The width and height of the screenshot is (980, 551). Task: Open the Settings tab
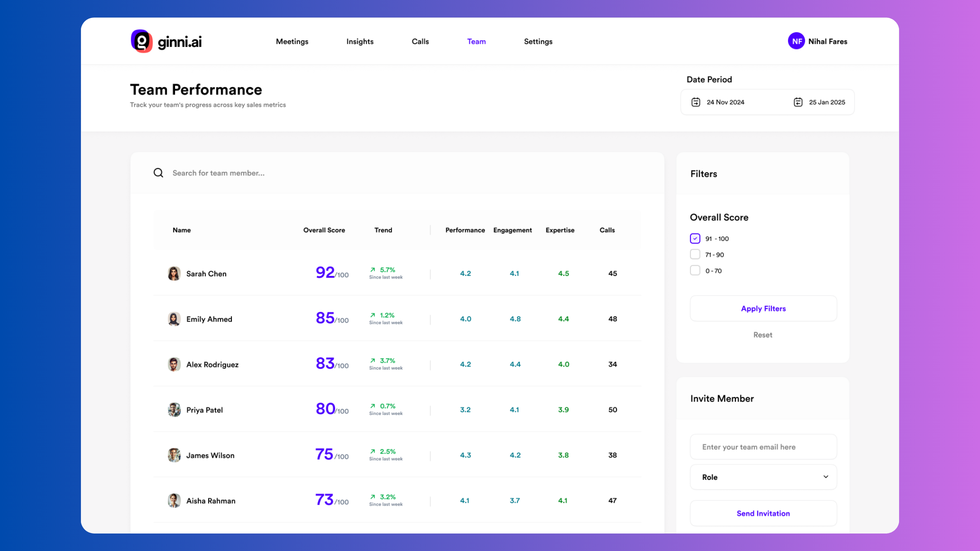pos(538,42)
